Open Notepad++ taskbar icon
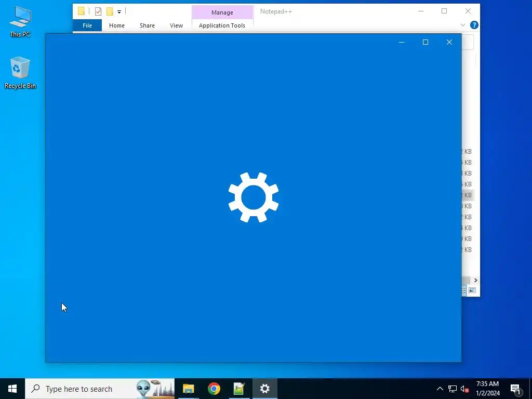 (x=239, y=389)
